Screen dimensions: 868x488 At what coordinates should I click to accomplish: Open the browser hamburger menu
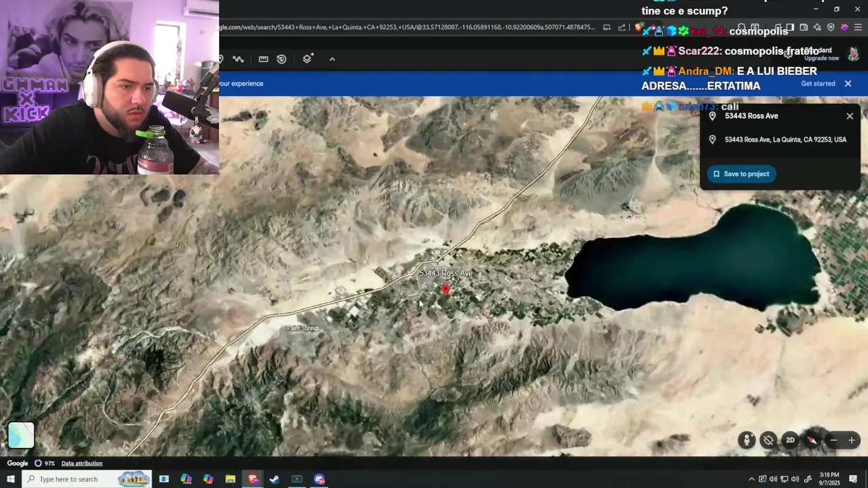(x=858, y=27)
